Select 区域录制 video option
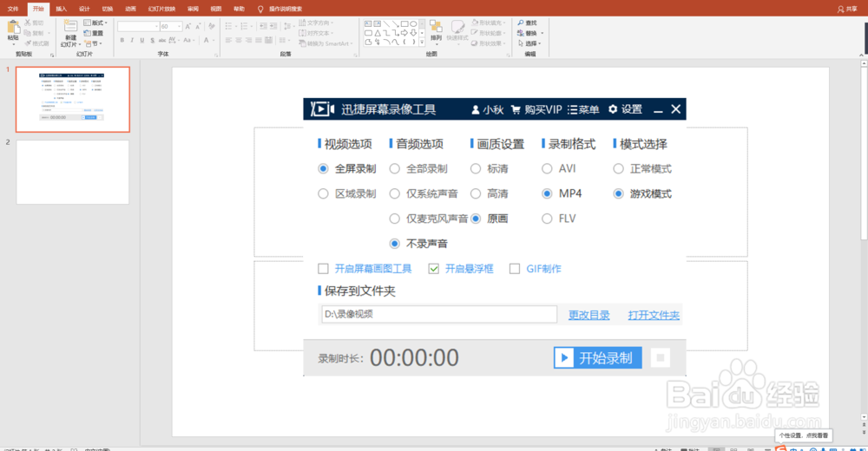The width and height of the screenshot is (868, 451). pyautogui.click(x=323, y=193)
